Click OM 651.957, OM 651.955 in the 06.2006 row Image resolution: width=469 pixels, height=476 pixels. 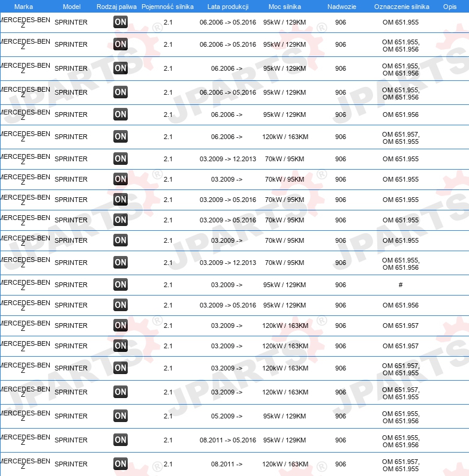coord(401,138)
